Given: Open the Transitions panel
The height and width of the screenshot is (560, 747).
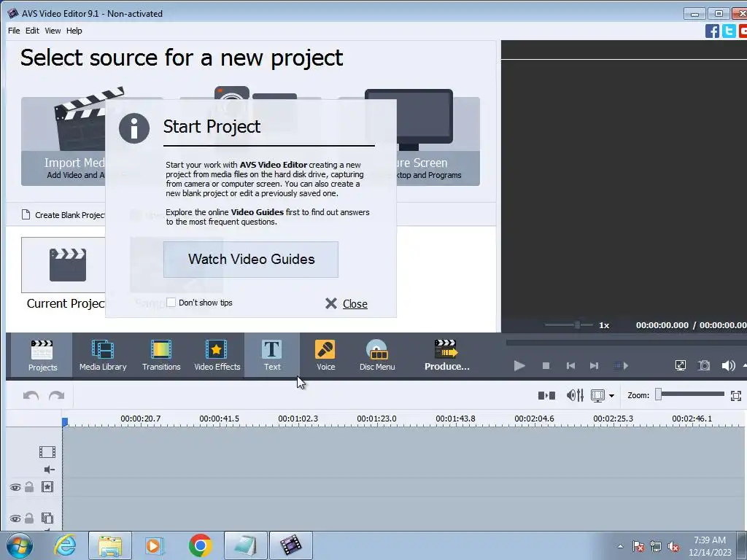Looking at the screenshot, I should click(161, 355).
